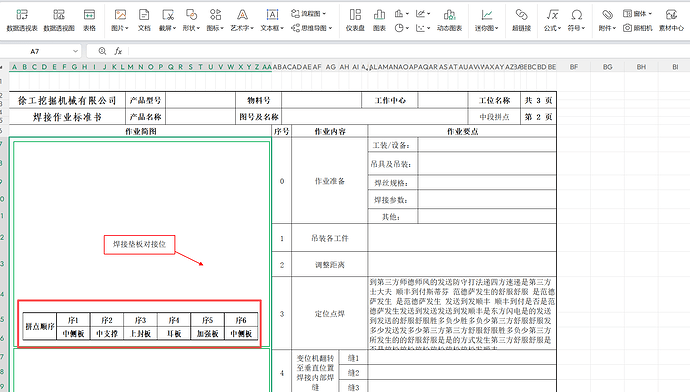Click the 图号及名称 cell
The image size is (690, 392).
pyautogui.click(x=259, y=117)
